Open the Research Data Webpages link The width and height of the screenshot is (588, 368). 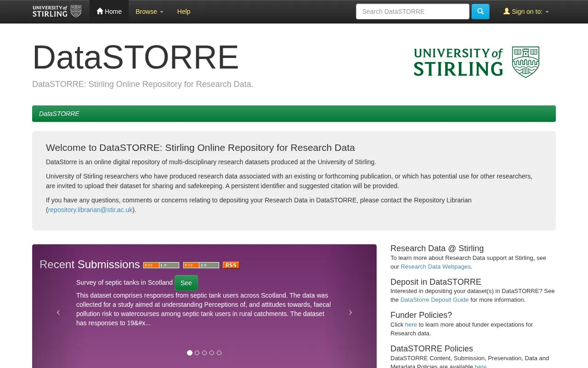coord(435,267)
